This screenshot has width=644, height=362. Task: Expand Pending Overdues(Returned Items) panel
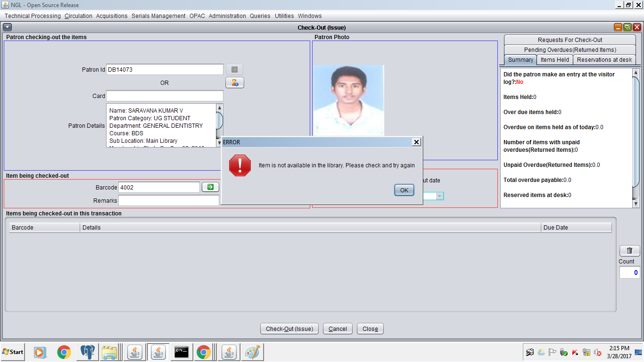pos(570,50)
